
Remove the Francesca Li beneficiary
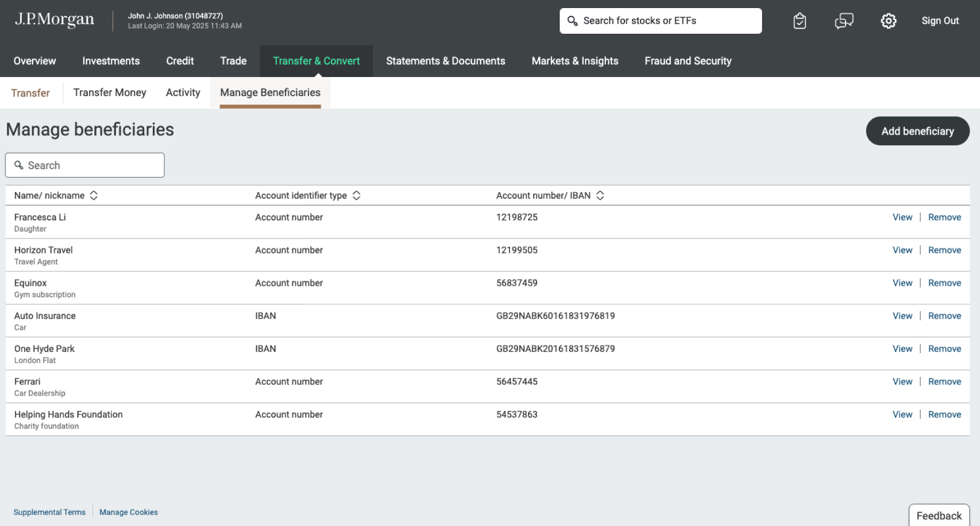(x=945, y=217)
